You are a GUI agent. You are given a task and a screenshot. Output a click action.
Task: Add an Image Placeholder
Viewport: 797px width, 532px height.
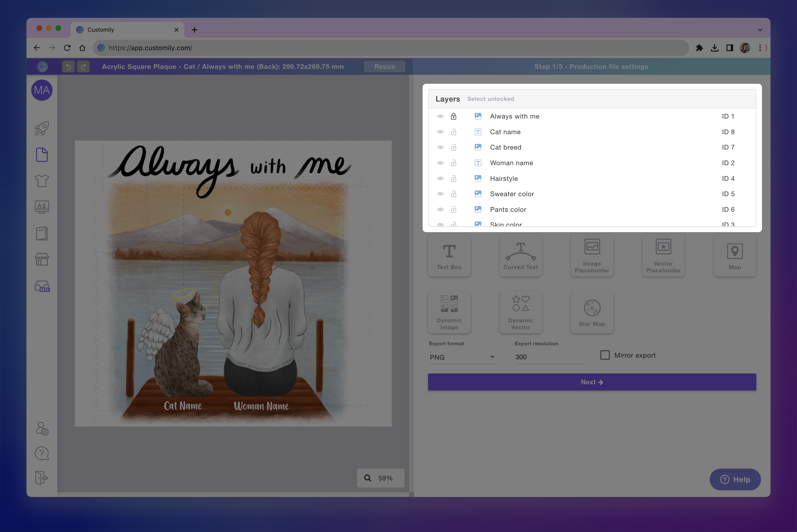pos(592,255)
